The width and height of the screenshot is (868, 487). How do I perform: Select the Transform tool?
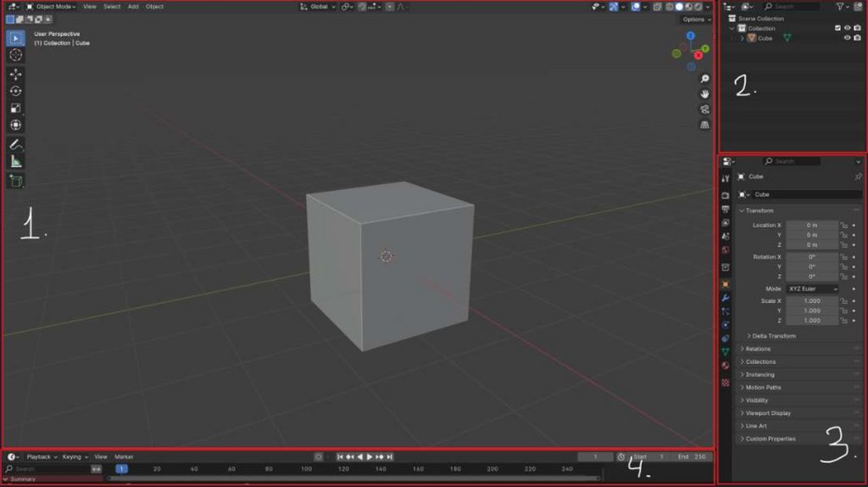[15, 126]
